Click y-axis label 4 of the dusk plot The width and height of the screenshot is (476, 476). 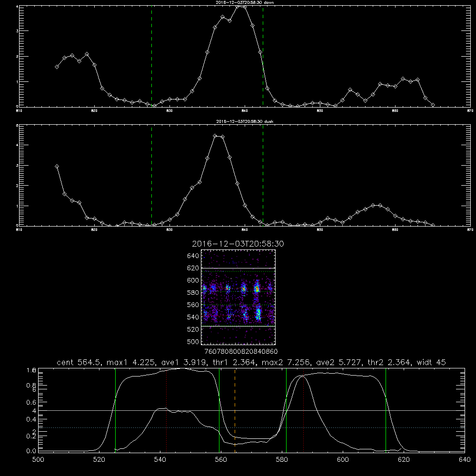pyautogui.click(x=17, y=145)
